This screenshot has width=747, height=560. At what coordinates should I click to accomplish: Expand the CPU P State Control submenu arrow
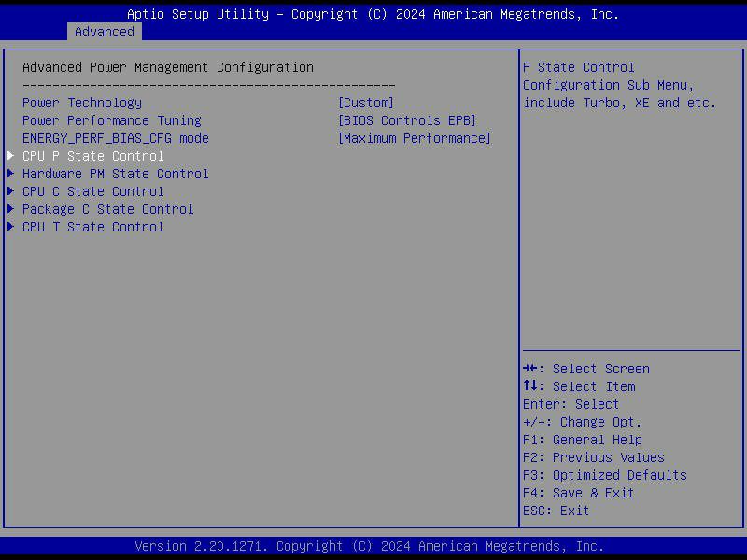tap(11, 156)
